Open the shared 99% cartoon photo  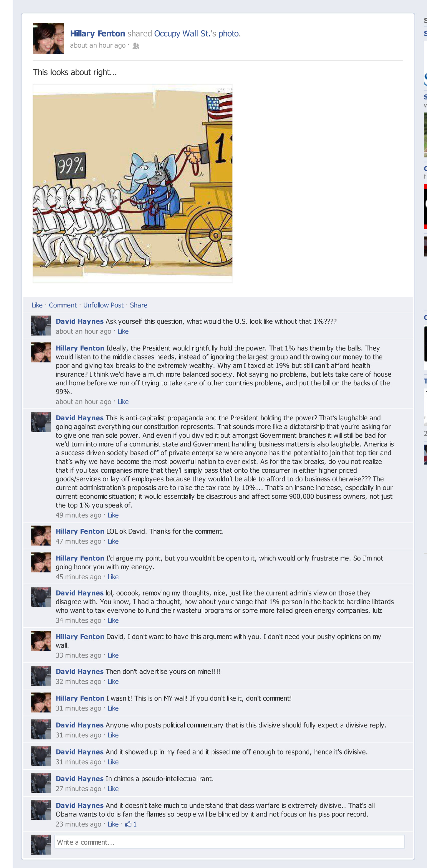[x=133, y=183]
